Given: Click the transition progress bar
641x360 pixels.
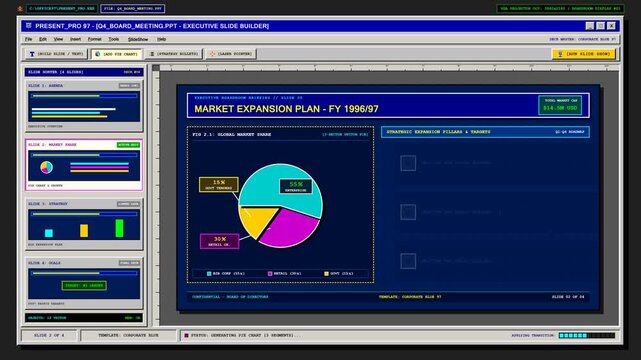Looking at the screenshot, I should coord(587,335).
